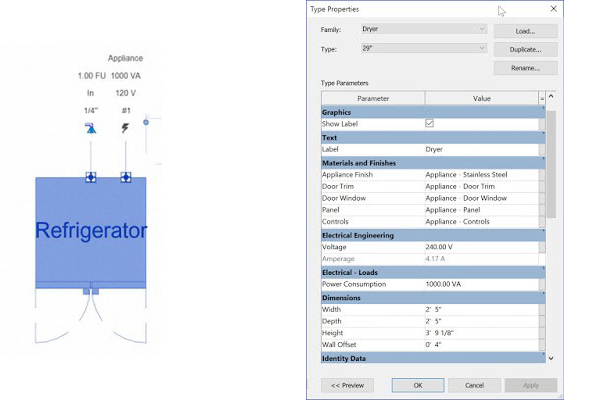
Task: Click the Appliance Finish value cell
Action: coord(480,174)
